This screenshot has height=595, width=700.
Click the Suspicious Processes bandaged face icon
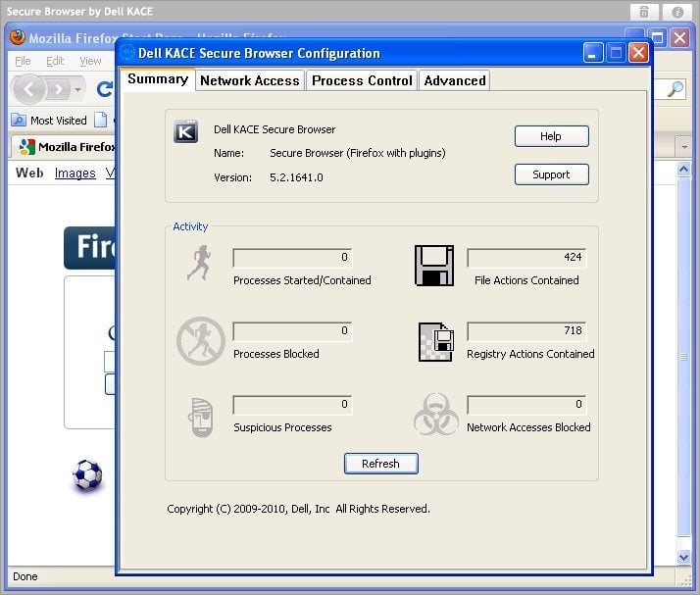pyautogui.click(x=199, y=416)
